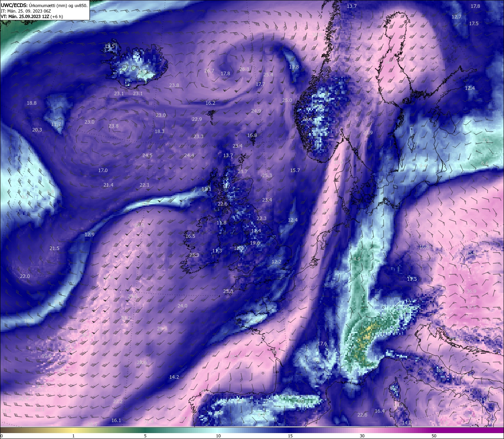
Task: Click the 12.2 value on the map
Action: pos(276,262)
